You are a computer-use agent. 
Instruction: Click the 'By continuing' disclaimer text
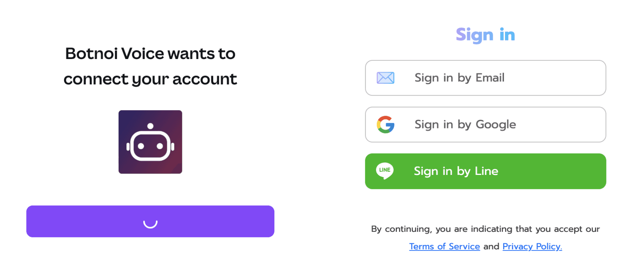coord(485,229)
